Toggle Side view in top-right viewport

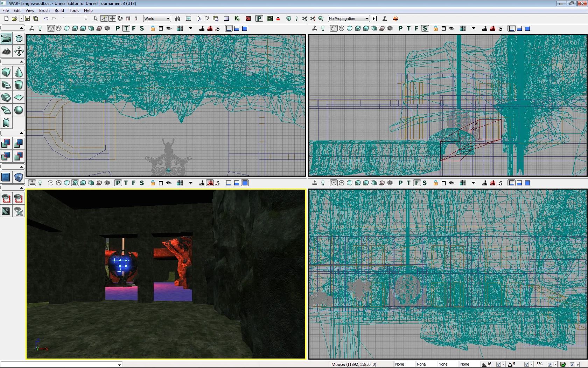tap(425, 28)
